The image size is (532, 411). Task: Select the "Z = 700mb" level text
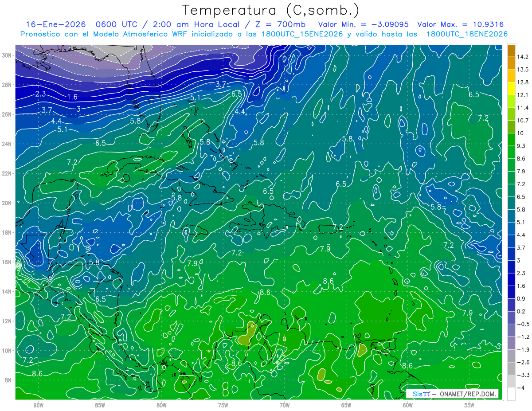[279, 25]
